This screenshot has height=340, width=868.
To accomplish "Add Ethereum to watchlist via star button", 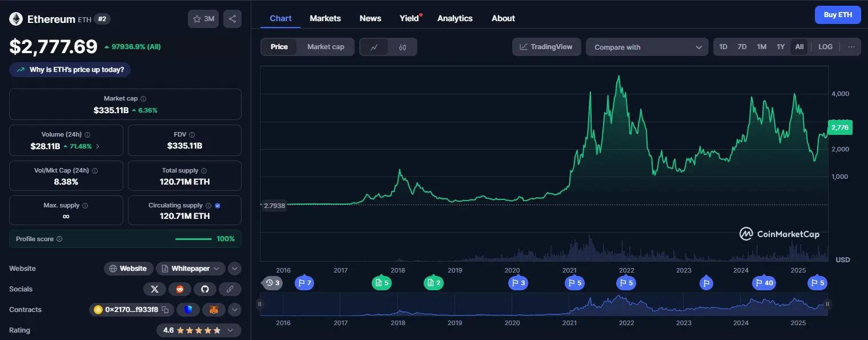I will (203, 19).
